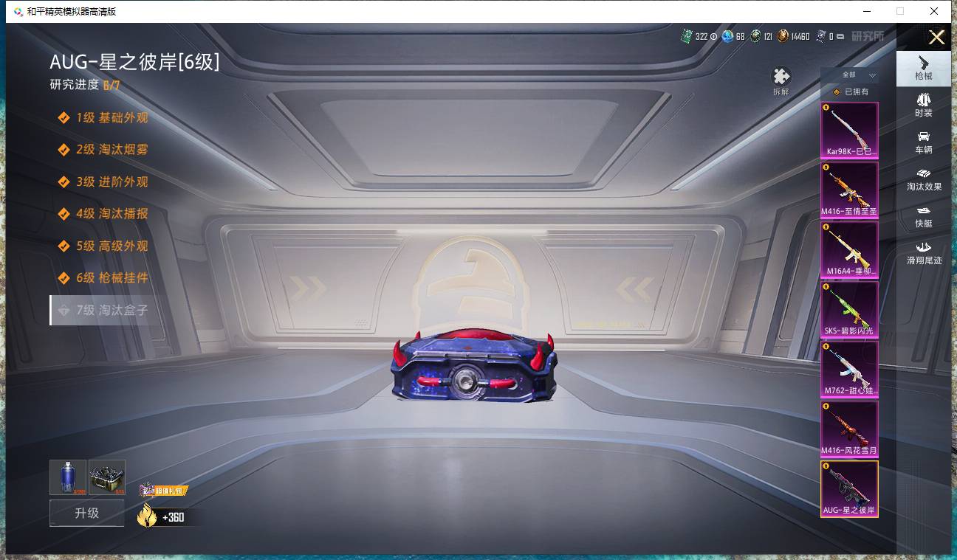Click the 拆解 puzzle piece icon

[781, 77]
